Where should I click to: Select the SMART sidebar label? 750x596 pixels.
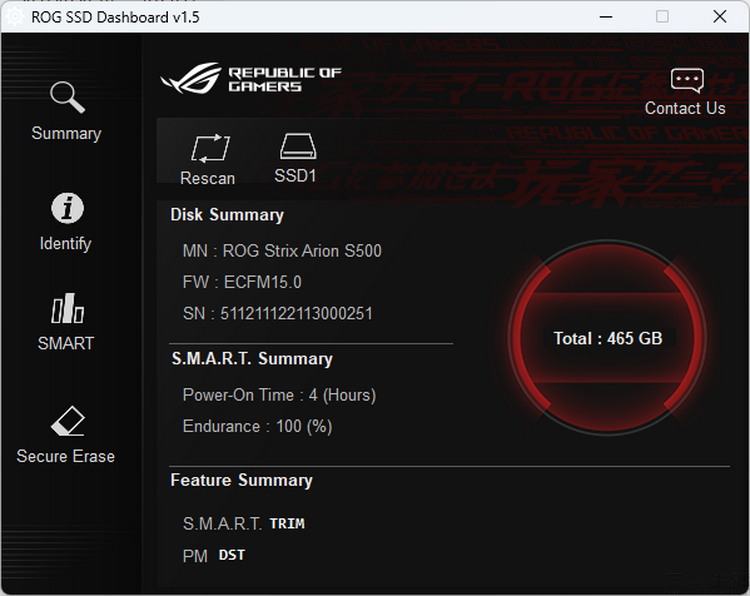click(66, 343)
